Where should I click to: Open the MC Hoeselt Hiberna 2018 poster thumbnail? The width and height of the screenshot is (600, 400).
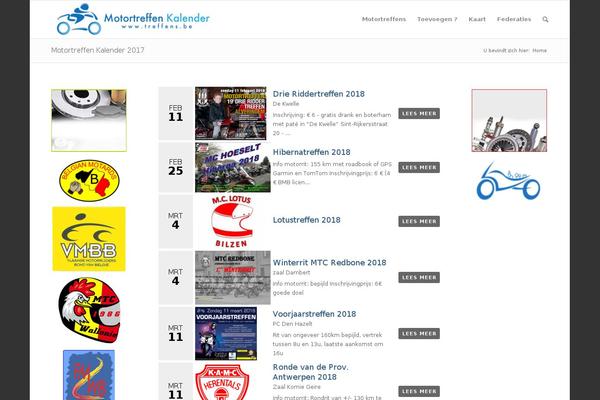click(233, 167)
